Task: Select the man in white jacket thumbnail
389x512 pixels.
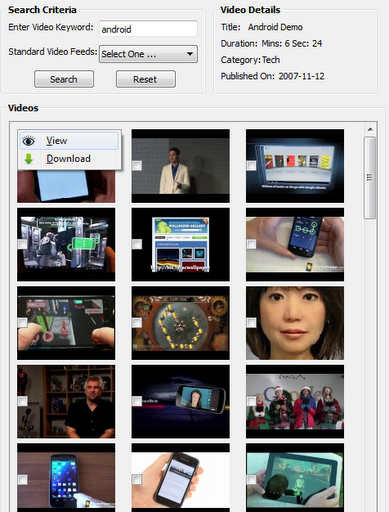Action: tap(181, 166)
